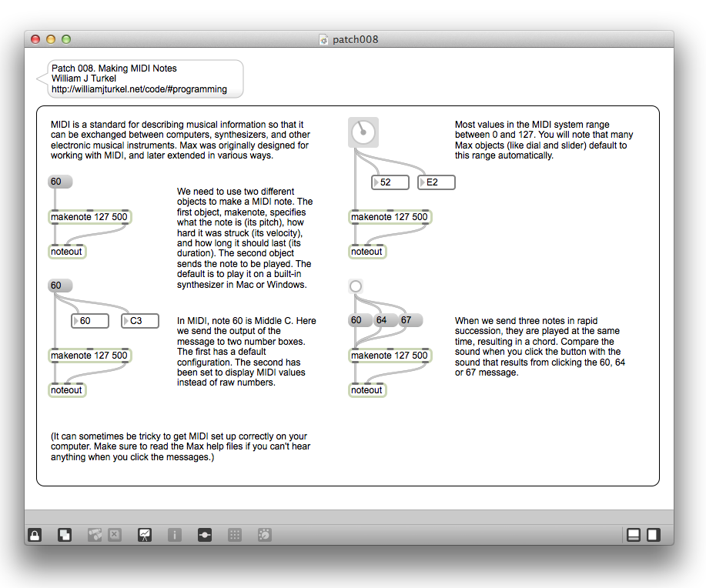The width and height of the screenshot is (706, 588).
Task: Click the number box showing E2
Action: point(437,182)
